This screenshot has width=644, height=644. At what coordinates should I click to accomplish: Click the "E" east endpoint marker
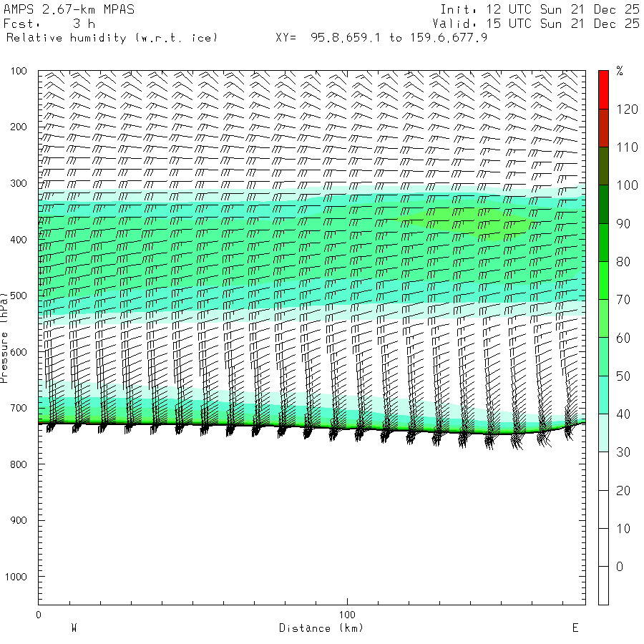tap(575, 628)
